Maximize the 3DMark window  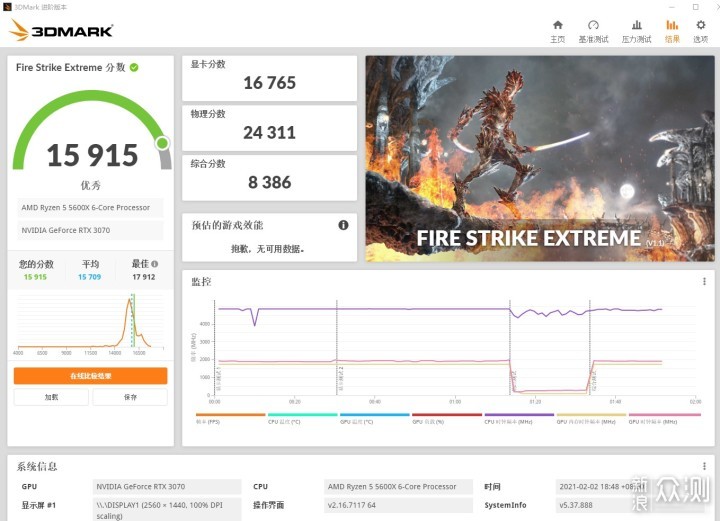pos(696,7)
